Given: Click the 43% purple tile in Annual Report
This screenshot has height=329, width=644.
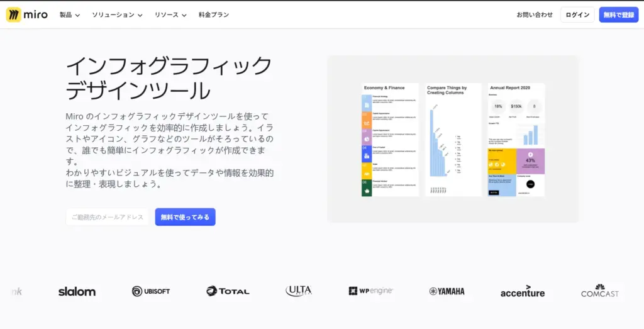Looking at the screenshot, I should pyautogui.click(x=531, y=161).
